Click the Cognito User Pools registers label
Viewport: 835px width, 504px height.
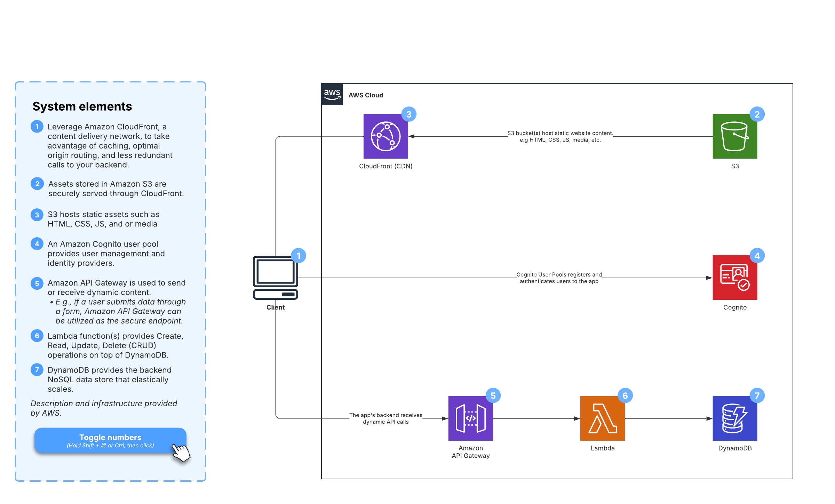(559, 278)
